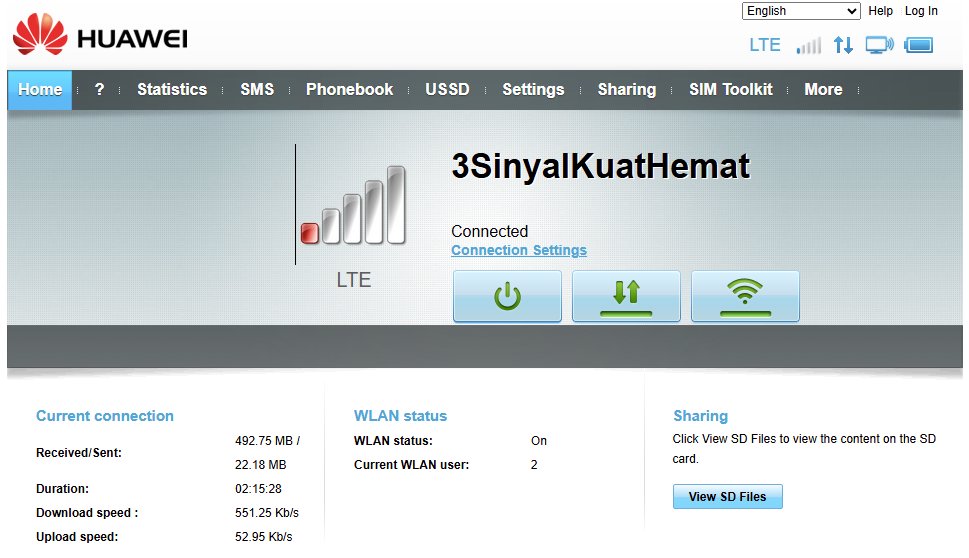Click the download speed value 551.25 Kb/s
This screenshot has width=969, height=558.
(266, 513)
